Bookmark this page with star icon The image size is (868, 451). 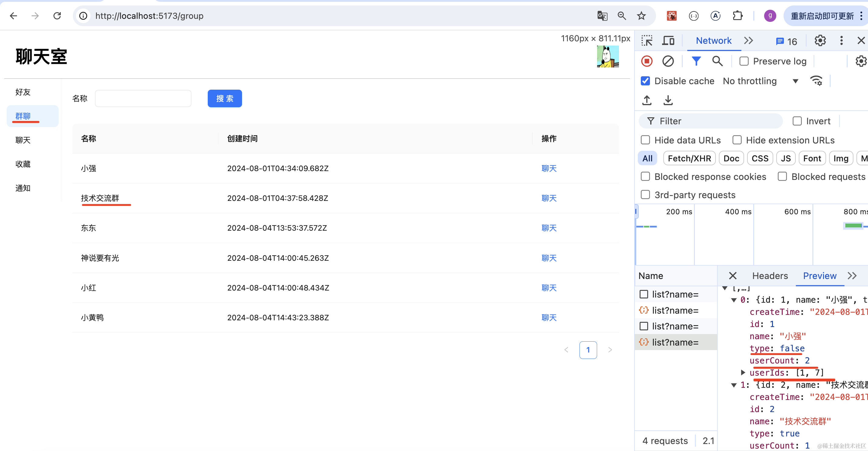641,16
